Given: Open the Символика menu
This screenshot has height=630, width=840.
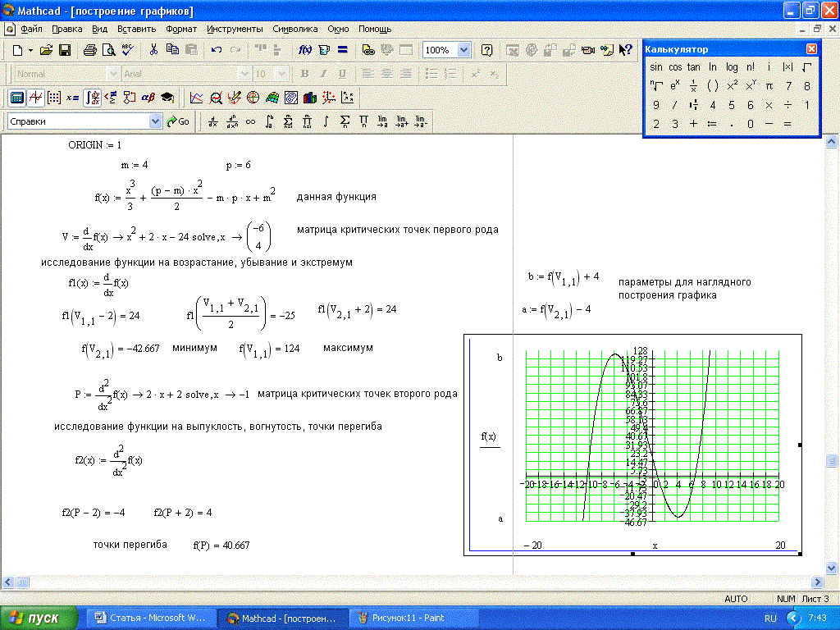Looking at the screenshot, I should click(294, 29).
